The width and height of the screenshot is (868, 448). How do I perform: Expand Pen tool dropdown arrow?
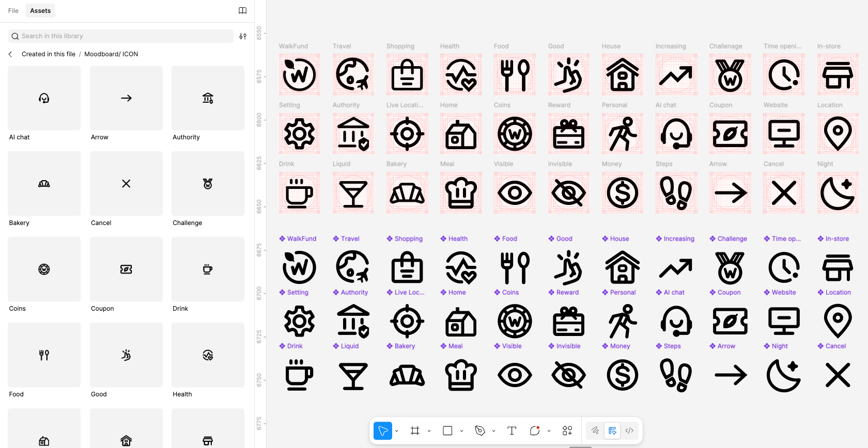click(493, 431)
